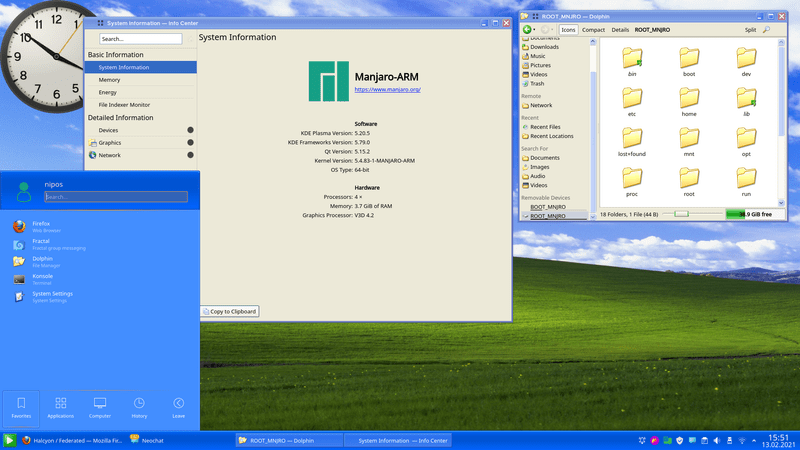Viewport: 800px width, 450px height.
Task: Click Dolphin's green Back arrow
Action: (x=527, y=30)
